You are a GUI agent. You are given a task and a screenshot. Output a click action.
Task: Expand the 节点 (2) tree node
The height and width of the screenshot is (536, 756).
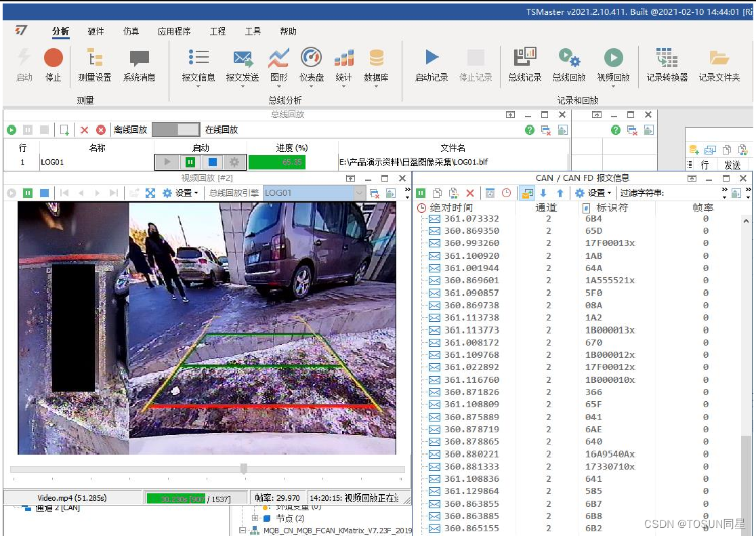(x=255, y=518)
